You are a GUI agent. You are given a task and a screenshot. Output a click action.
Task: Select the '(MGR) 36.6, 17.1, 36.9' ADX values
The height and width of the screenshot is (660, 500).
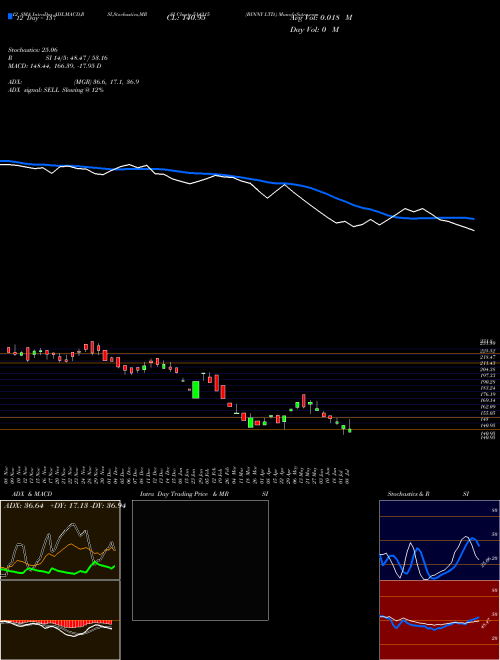106,82
